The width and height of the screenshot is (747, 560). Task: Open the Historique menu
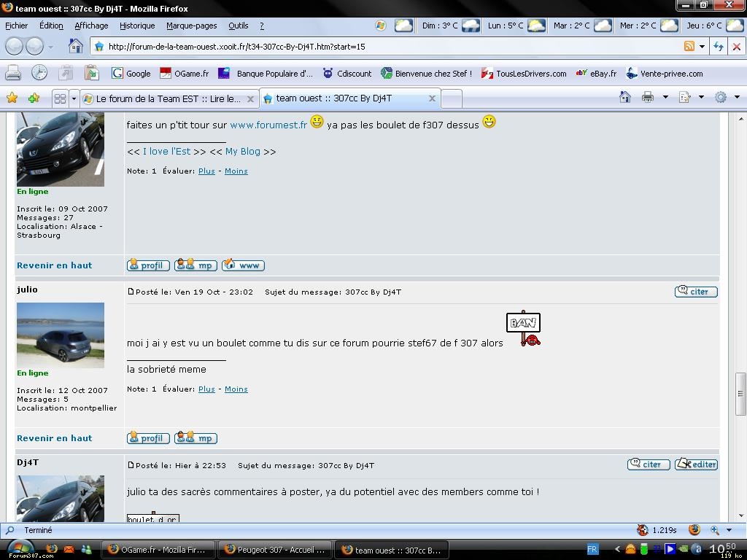[137, 26]
